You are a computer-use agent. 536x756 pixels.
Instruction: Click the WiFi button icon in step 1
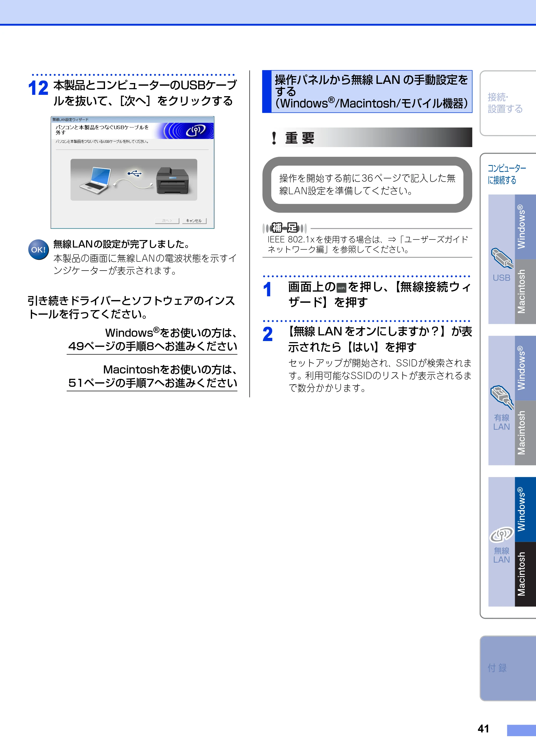coord(341,288)
